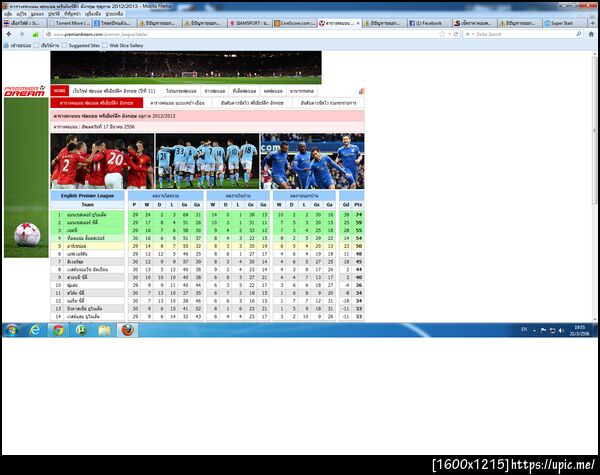This screenshot has height=475, width=600.
Task: Go forward with the browser forward arrow
Action: (22, 34)
